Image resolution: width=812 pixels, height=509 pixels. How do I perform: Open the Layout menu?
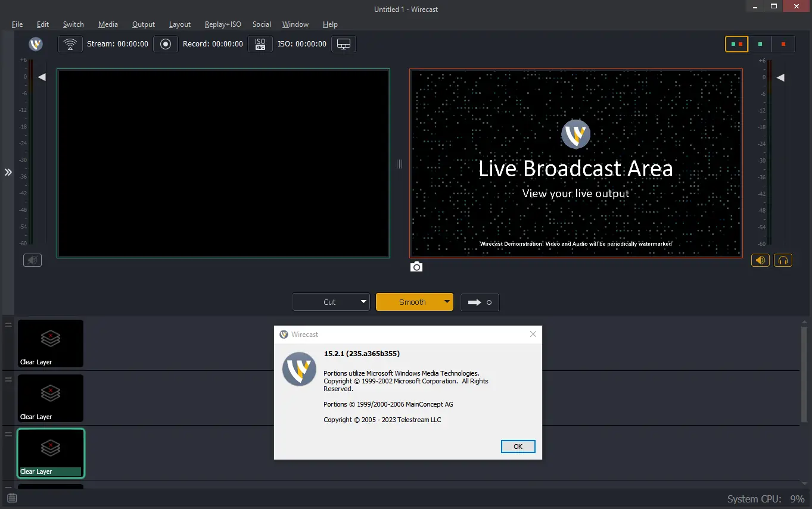click(x=180, y=24)
